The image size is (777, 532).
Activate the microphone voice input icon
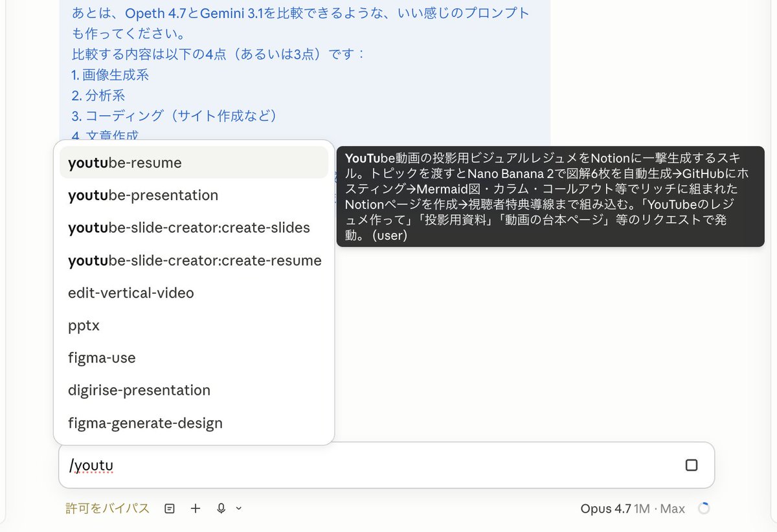(x=221, y=509)
